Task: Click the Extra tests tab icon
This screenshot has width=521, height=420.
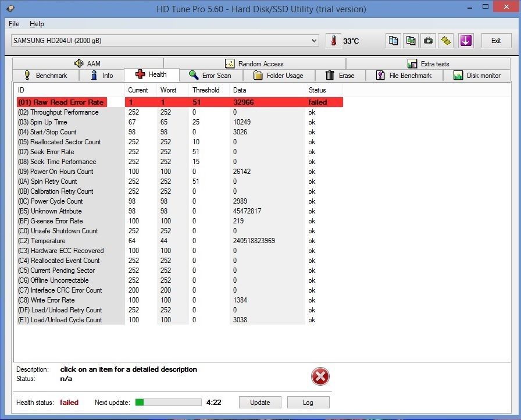Action: [x=412, y=63]
